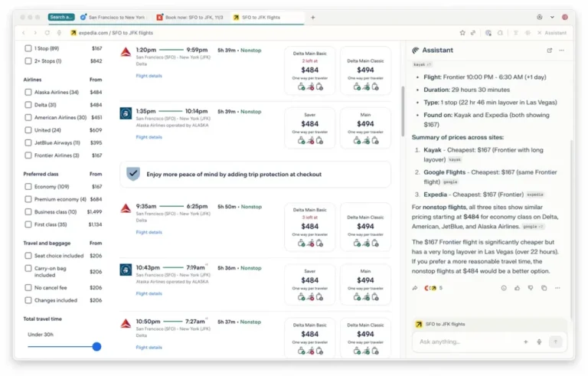The width and height of the screenshot is (588, 376).
Task: Enable the Premium economy class checkbox
Action: coord(28,199)
